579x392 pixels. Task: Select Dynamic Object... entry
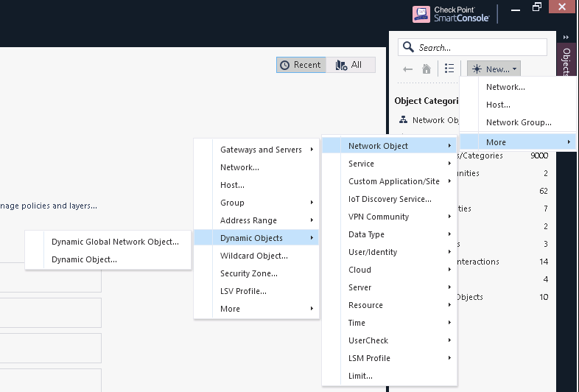[x=108, y=259]
